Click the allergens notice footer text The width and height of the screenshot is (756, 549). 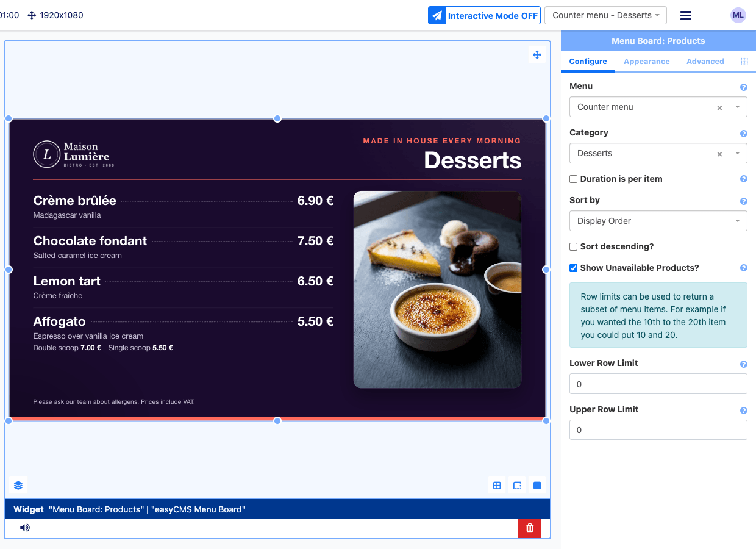[114, 401]
